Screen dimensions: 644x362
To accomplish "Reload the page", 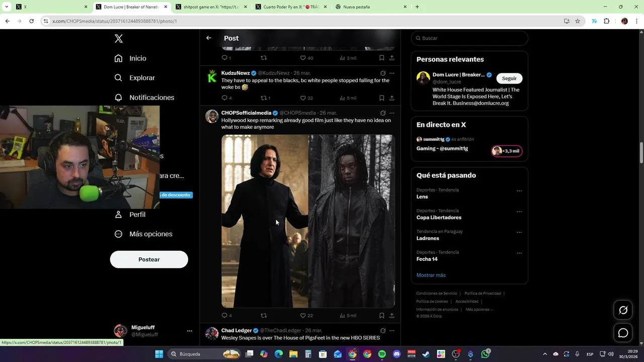I will coord(31,21).
